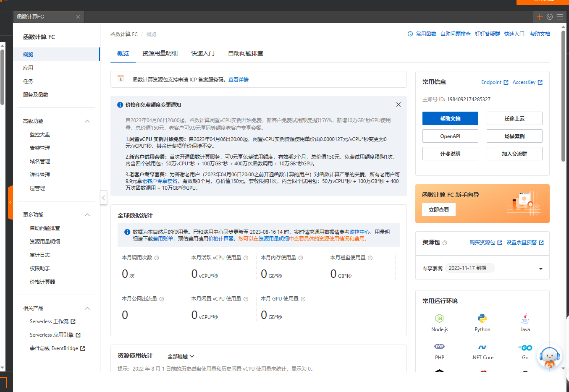Dismiss the 价格和免费额度变更通知 notice
The height and width of the screenshot is (392, 569).
[x=399, y=105]
